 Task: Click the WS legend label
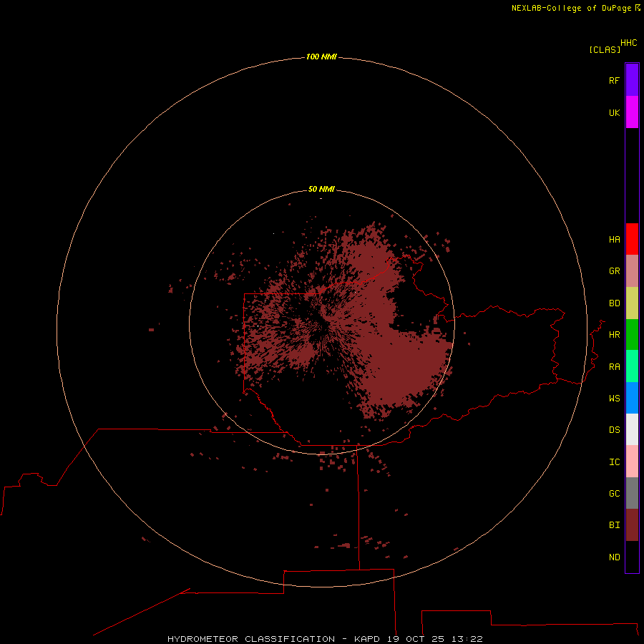tap(614, 398)
